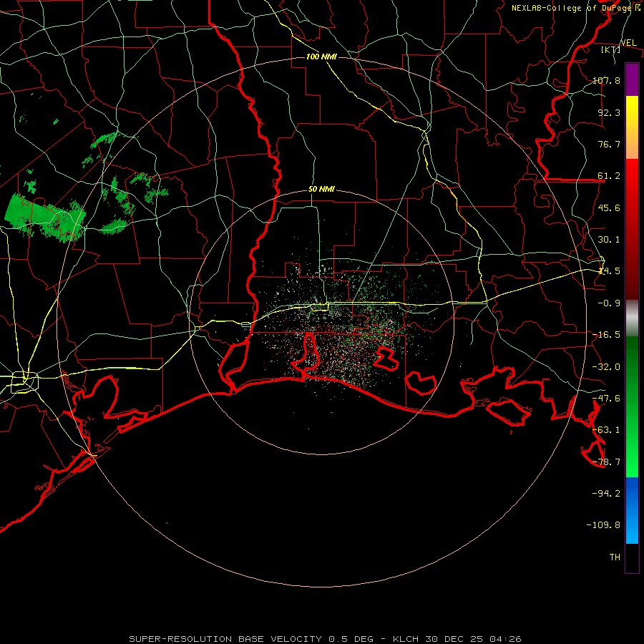The height and width of the screenshot is (644, 644).
Task: Click the 50 NMI range ring label
Action: 321,190
